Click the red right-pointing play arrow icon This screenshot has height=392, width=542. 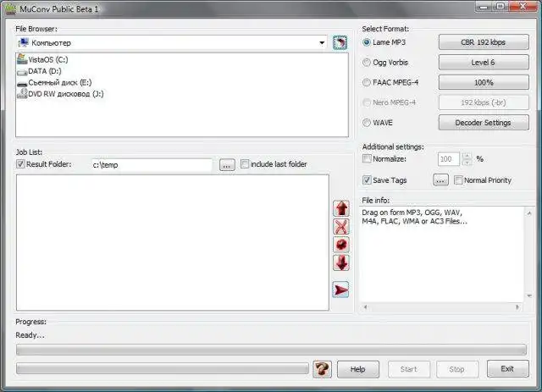point(340,290)
